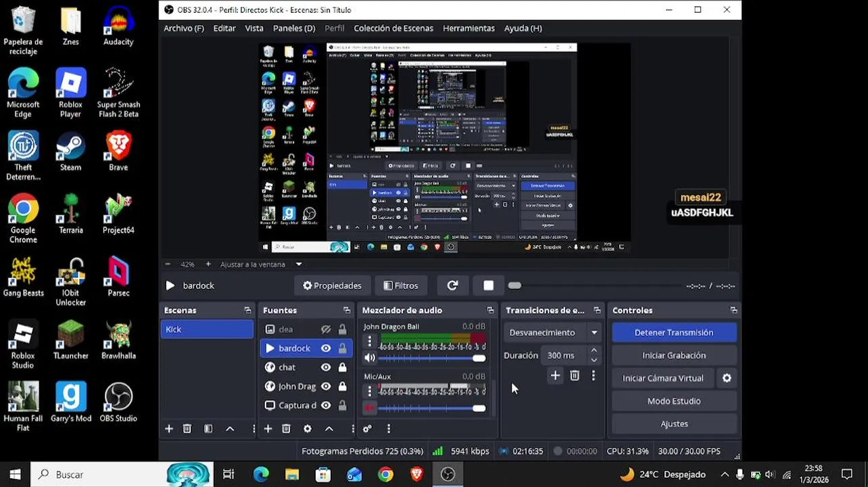This screenshot has width=868, height=487.
Task: Open Ajustes settings
Action: point(674,424)
